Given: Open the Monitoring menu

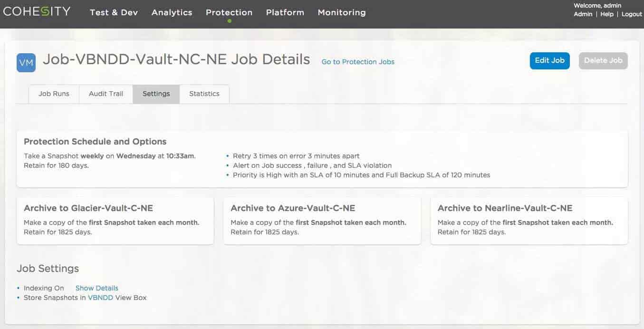Looking at the screenshot, I should point(342,12).
